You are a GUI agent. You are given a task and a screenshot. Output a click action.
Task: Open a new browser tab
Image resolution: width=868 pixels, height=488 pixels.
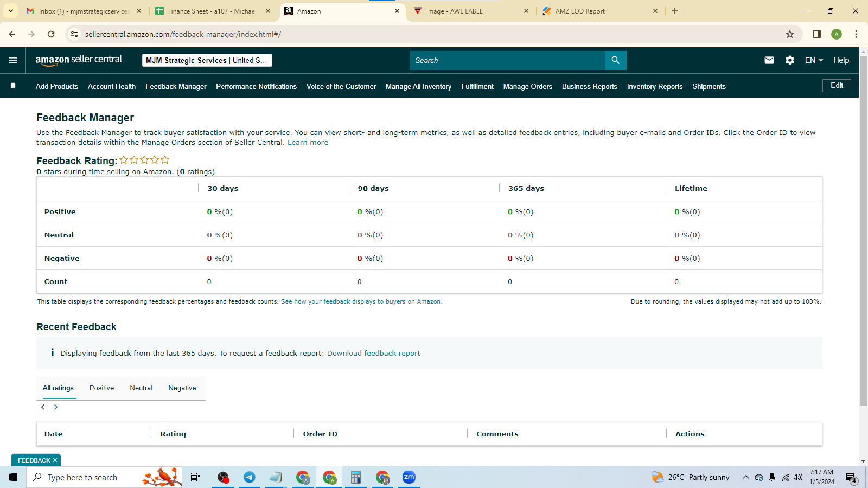tap(675, 11)
